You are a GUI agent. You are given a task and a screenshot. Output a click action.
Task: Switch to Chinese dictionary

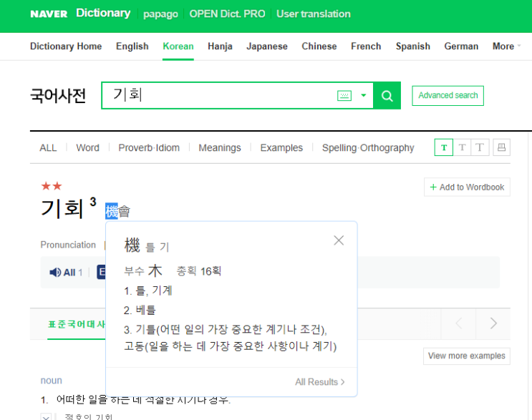[x=319, y=46]
